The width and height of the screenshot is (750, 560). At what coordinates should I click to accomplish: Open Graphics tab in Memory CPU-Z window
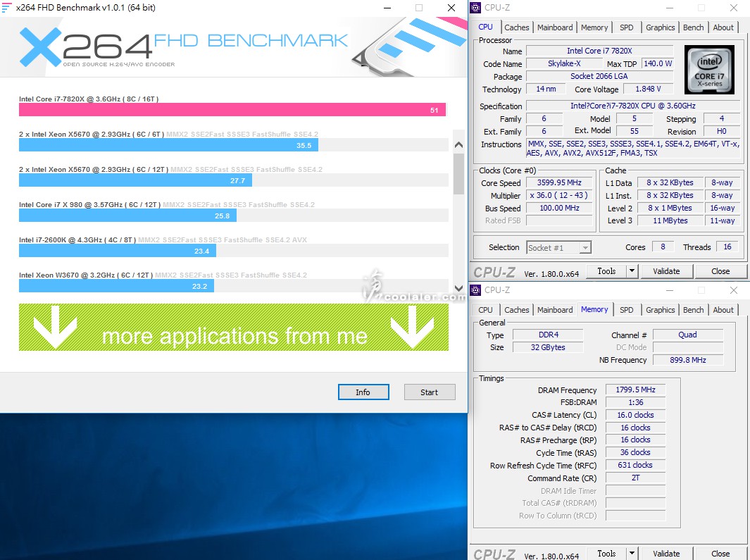[660, 310]
